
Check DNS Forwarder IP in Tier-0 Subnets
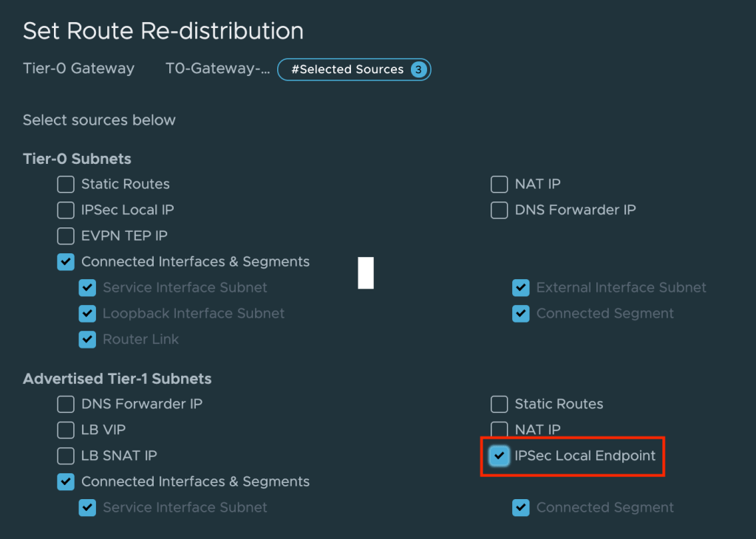500,210
